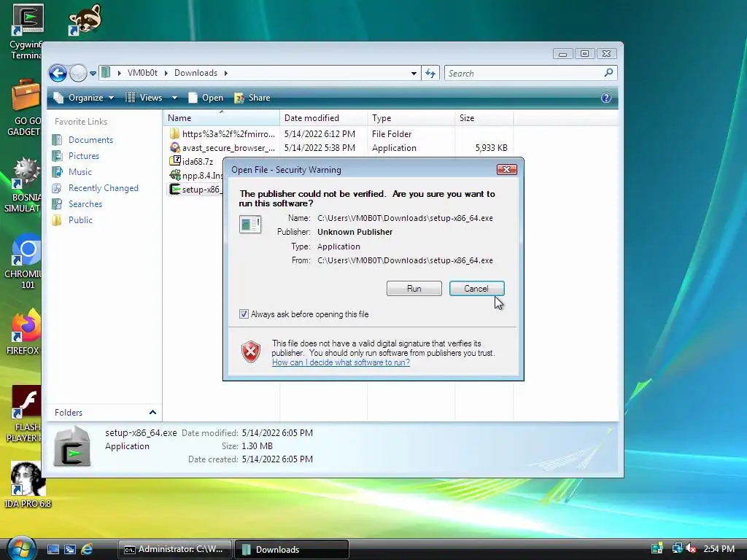Open the raccoon desktop shortcut icon

[x=85, y=20]
